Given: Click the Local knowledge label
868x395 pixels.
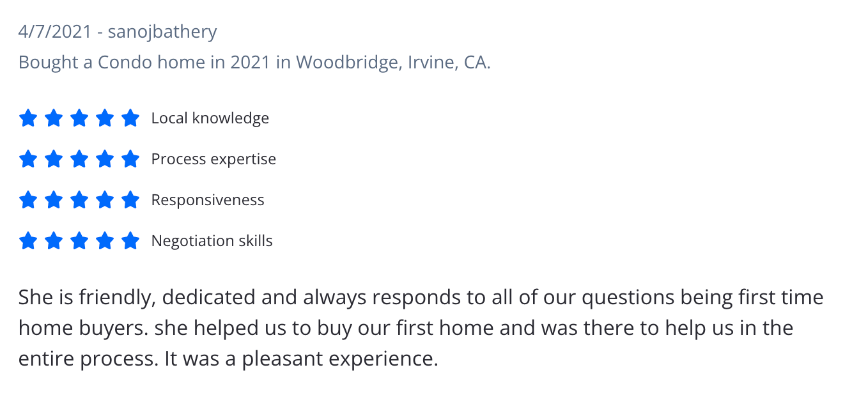Looking at the screenshot, I should coord(210,118).
